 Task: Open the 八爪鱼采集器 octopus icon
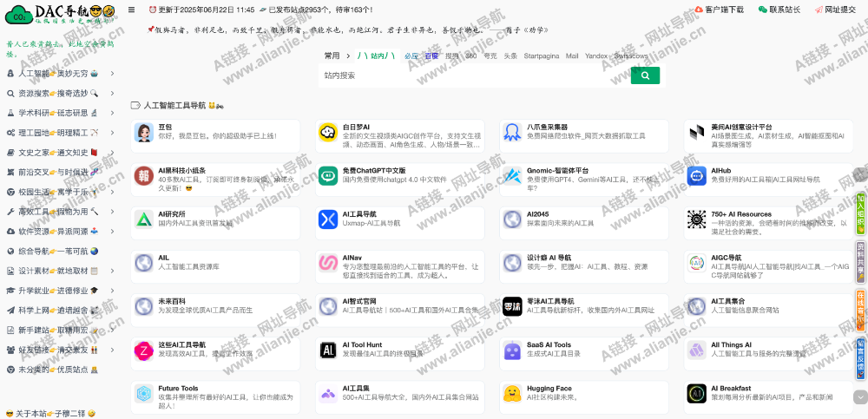point(512,132)
